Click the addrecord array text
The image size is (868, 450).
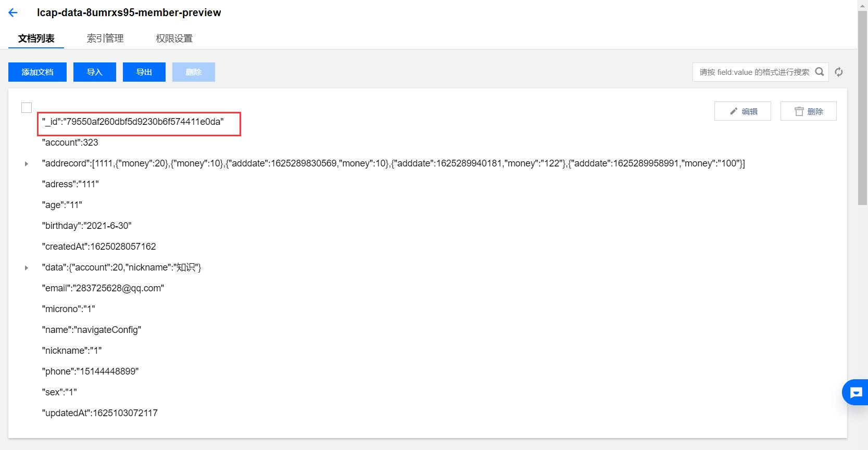pyautogui.click(x=394, y=163)
